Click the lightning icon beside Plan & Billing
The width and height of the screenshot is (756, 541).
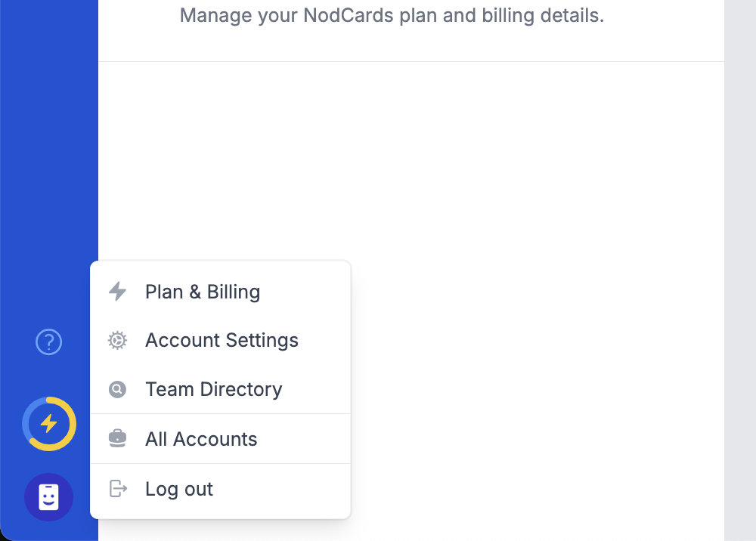tap(117, 292)
